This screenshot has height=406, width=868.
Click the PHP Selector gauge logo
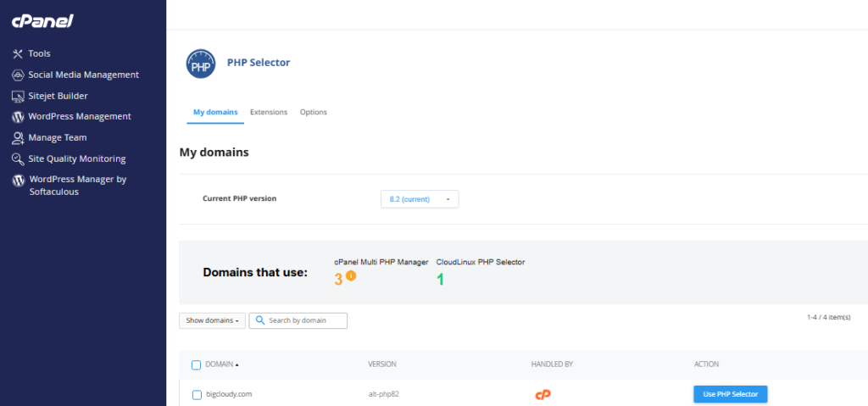(201, 64)
